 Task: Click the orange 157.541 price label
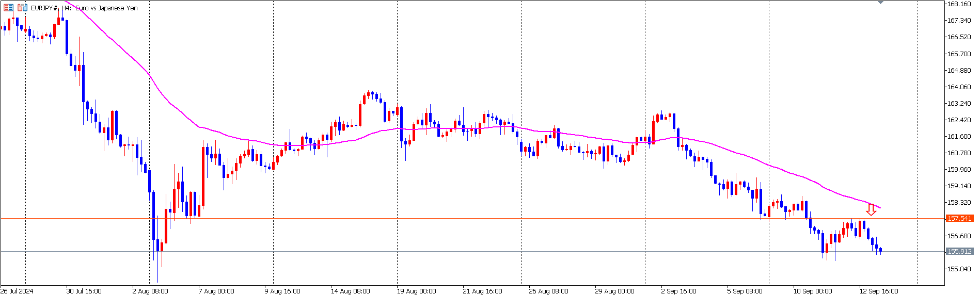[959, 219]
